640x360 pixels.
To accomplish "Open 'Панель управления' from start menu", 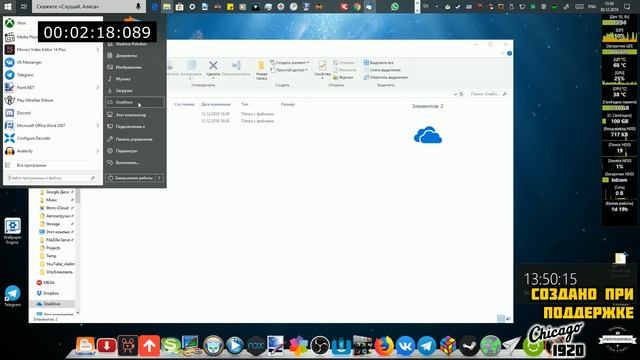I will (135, 139).
